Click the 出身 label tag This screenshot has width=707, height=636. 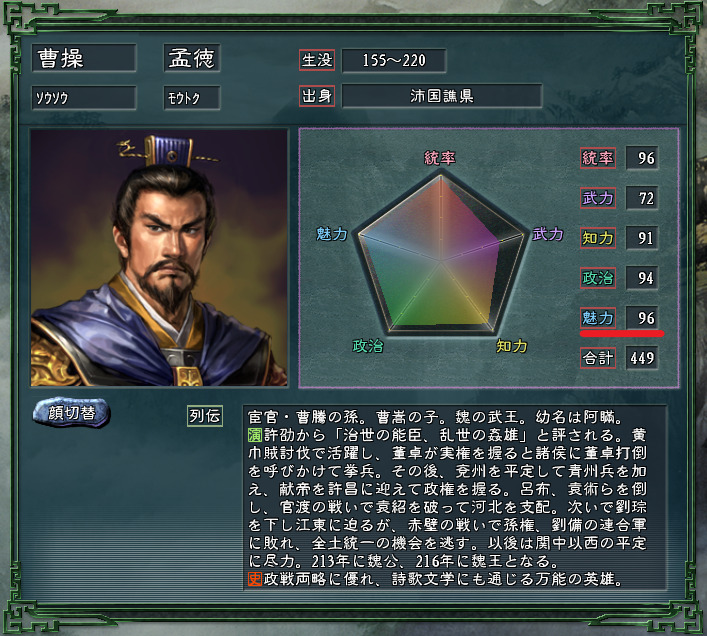point(317,96)
